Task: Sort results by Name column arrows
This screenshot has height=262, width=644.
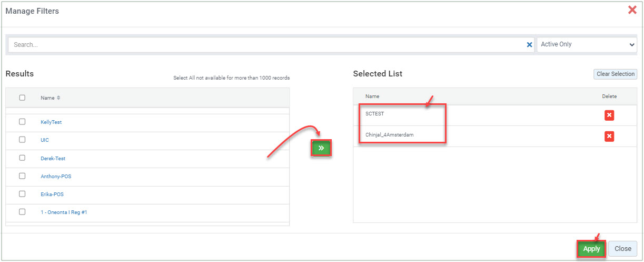Action: pos(58,98)
